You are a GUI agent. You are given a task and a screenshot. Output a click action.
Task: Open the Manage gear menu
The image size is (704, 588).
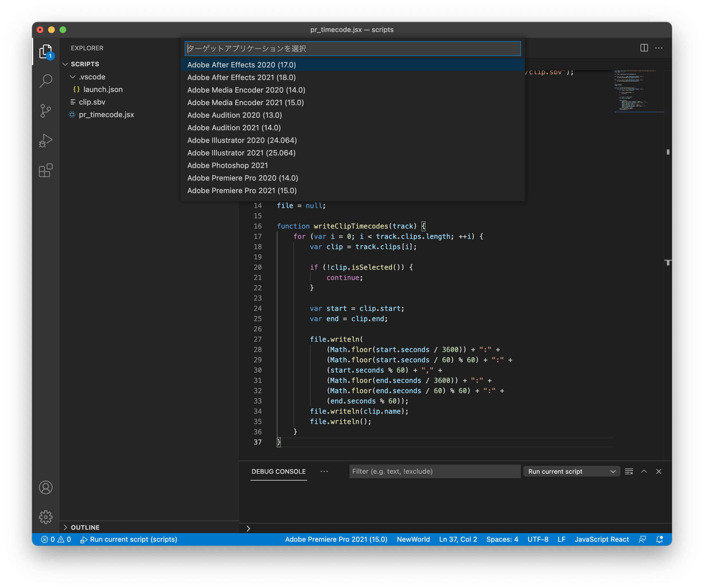(x=45, y=517)
